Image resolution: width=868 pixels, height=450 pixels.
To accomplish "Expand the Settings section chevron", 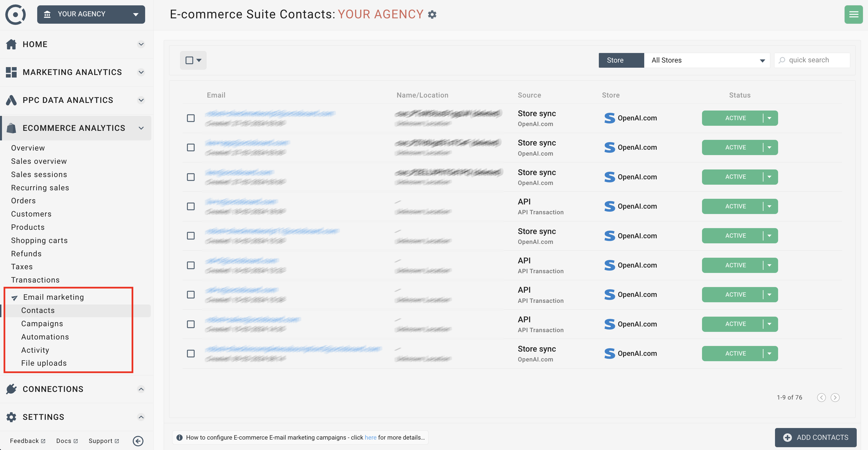I will pyautogui.click(x=141, y=417).
